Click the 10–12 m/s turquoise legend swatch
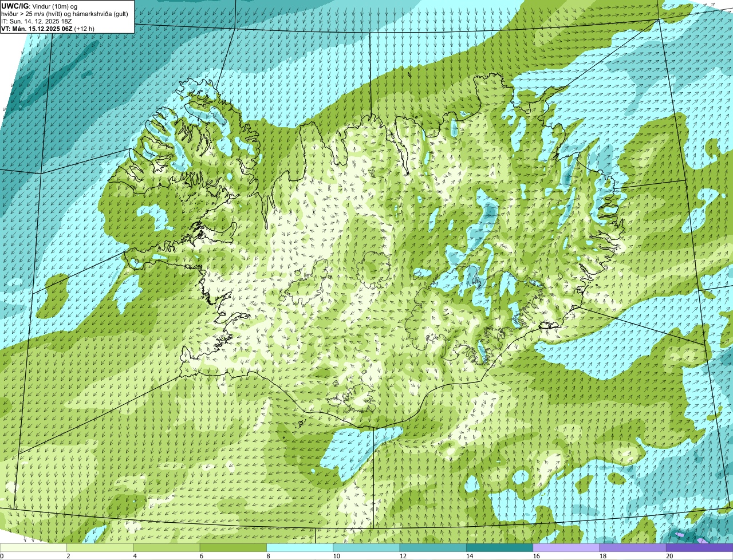 point(366,547)
